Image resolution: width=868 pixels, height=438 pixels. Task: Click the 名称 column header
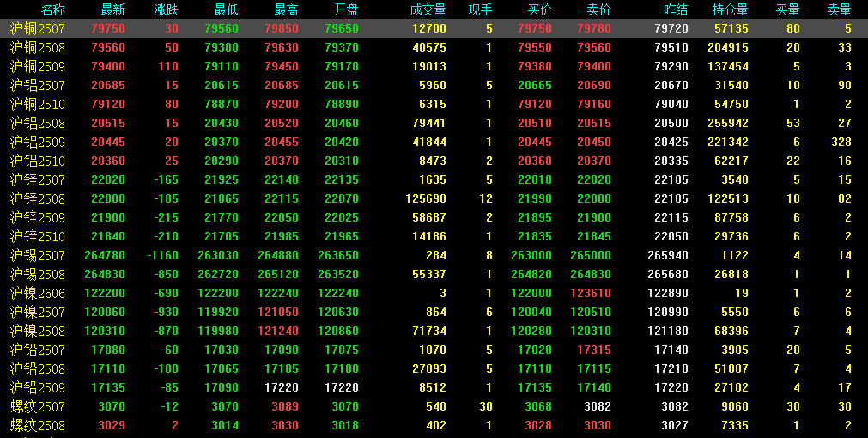point(52,9)
